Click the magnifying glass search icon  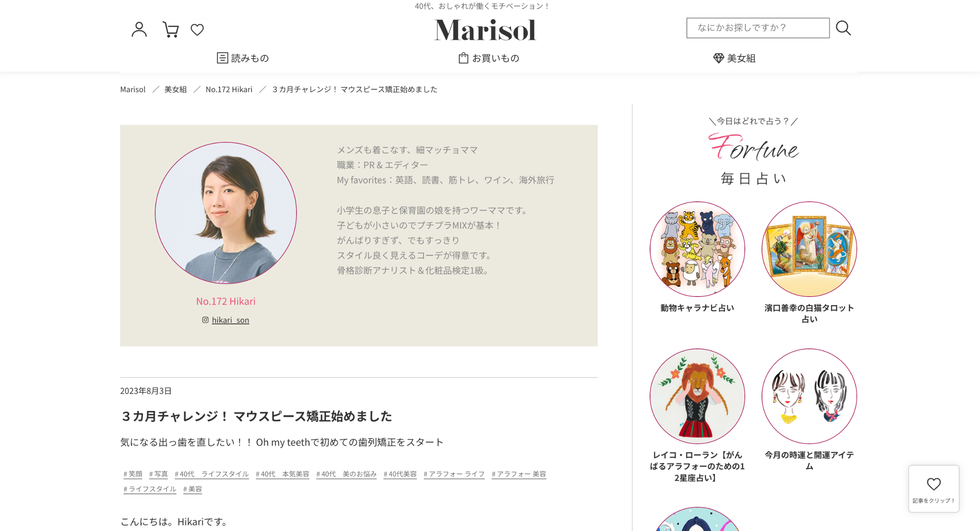pyautogui.click(x=843, y=28)
